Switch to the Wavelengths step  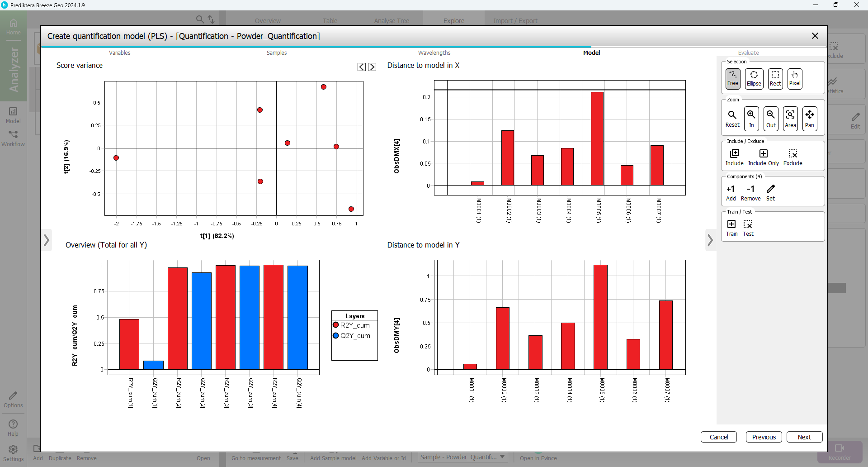(x=434, y=53)
